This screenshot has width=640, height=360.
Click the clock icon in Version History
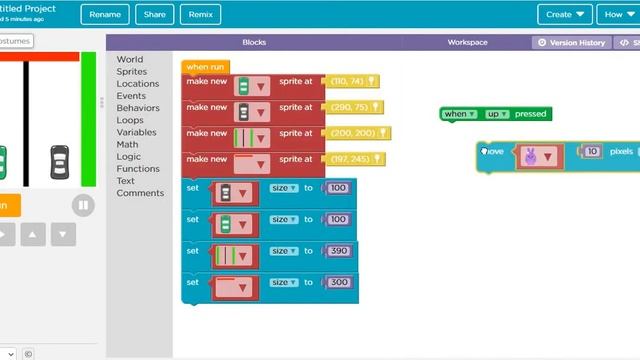(x=542, y=43)
